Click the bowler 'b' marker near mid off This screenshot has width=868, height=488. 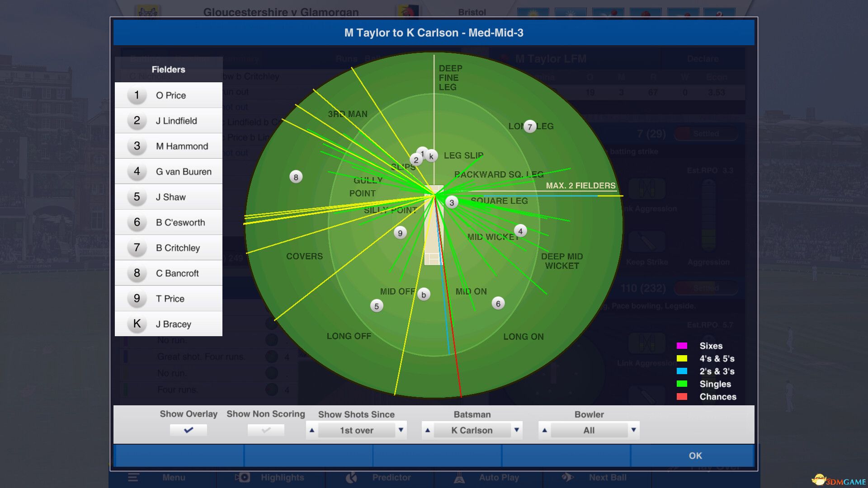(x=423, y=294)
